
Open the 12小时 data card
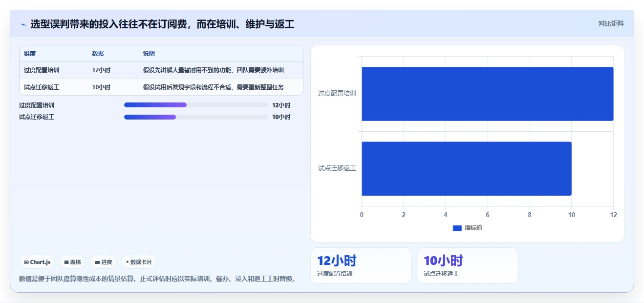361,265
